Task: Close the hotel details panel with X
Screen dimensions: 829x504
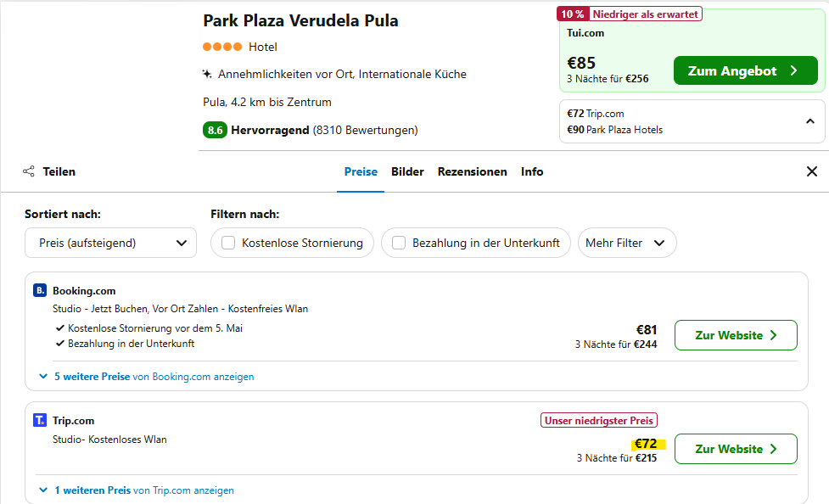Action: (811, 171)
